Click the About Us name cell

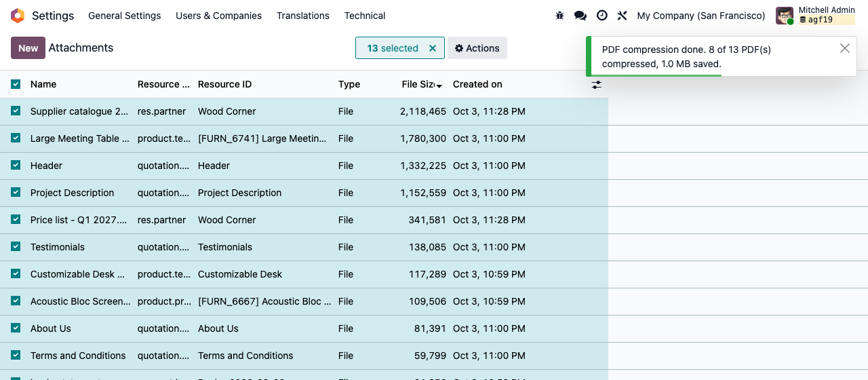point(50,328)
